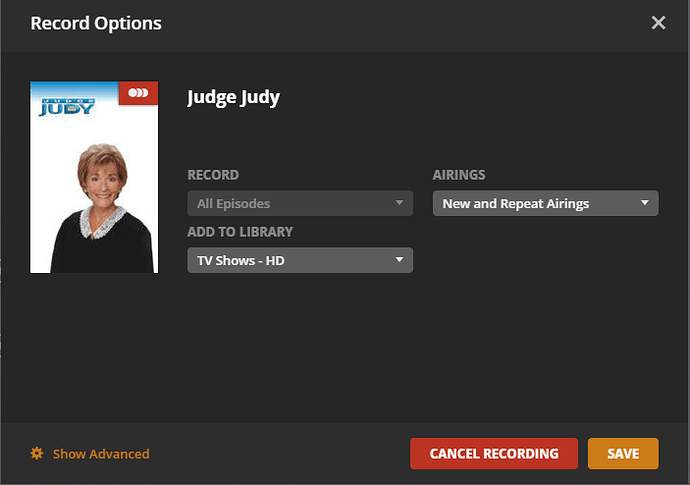Click the red recording badge on poster

[138, 93]
